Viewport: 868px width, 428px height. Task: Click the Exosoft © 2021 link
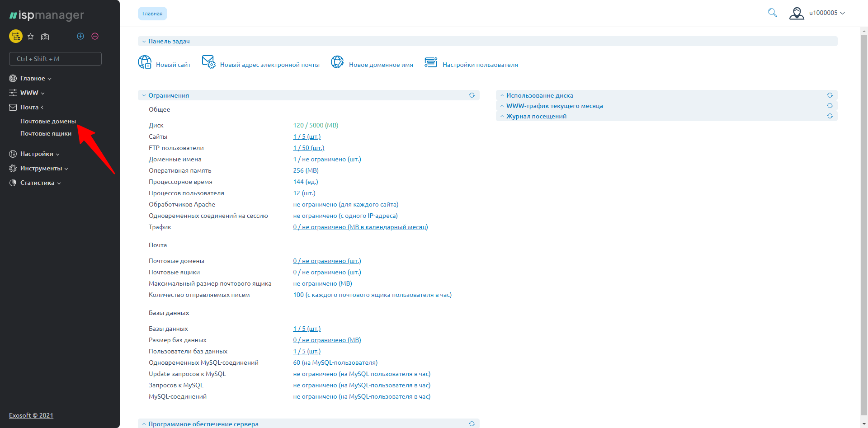[x=31, y=415]
